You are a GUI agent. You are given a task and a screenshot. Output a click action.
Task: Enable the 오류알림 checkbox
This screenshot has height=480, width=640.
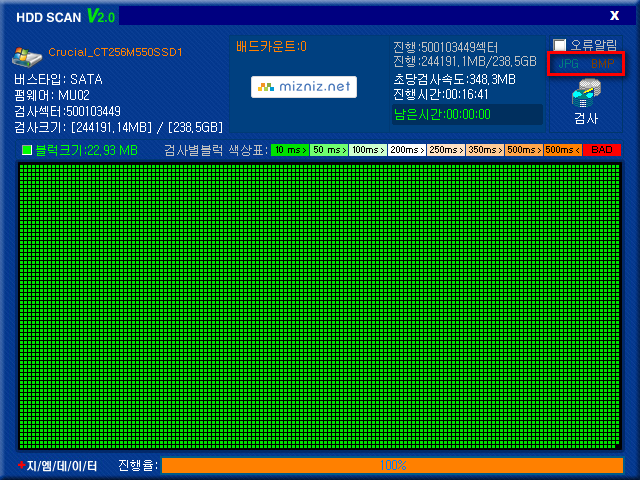[x=560, y=45]
